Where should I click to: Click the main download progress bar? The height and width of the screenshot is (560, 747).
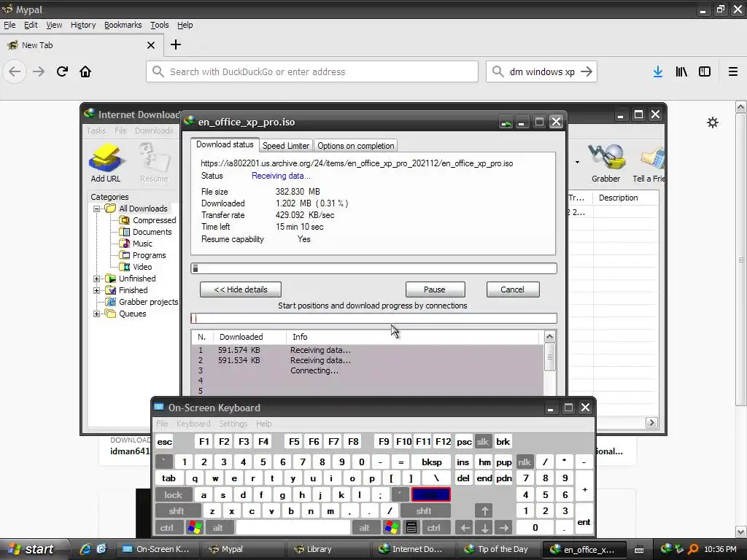click(374, 268)
